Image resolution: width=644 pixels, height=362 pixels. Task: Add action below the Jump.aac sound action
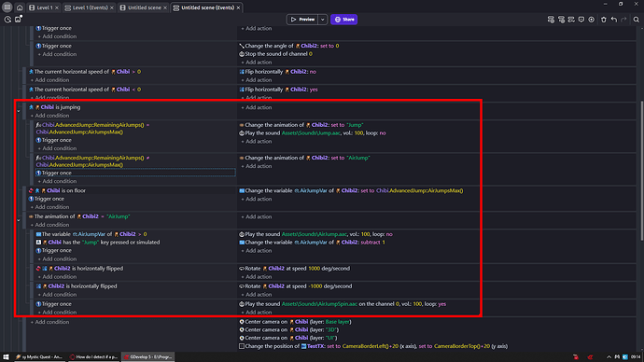[x=257, y=141]
